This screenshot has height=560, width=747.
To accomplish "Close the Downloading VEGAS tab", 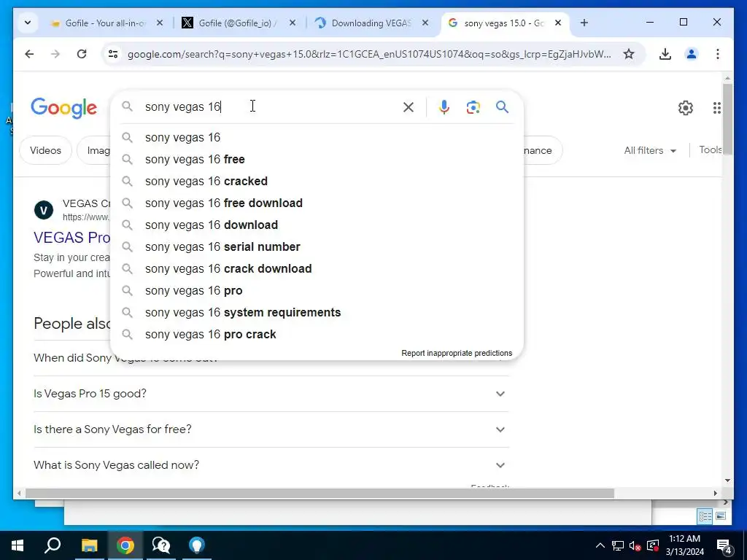I will (425, 23).
